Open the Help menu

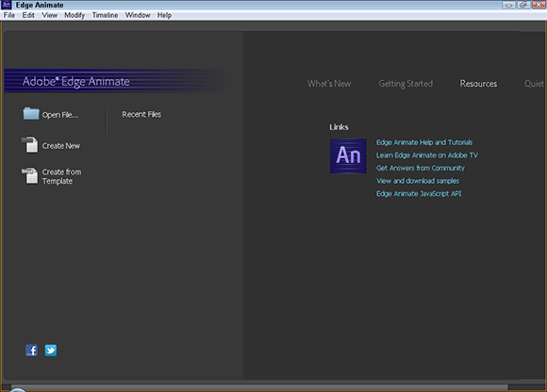[164, 15]
